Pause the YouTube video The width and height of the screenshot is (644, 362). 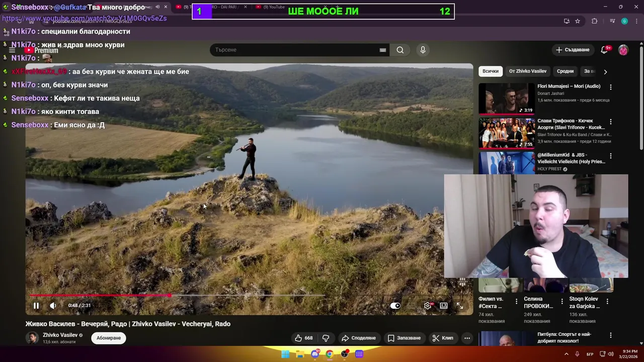point(36,306)
